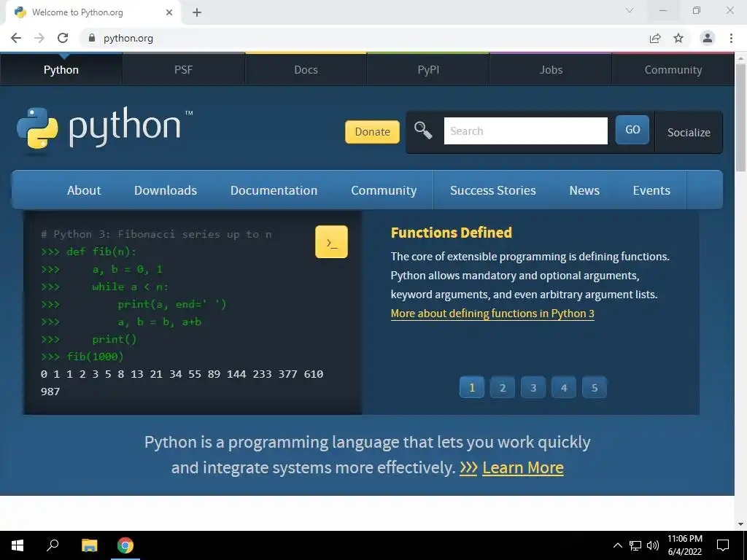Follow the Learn More link
The height and width of the screenshot is (560, 747).
pos(522,467)
